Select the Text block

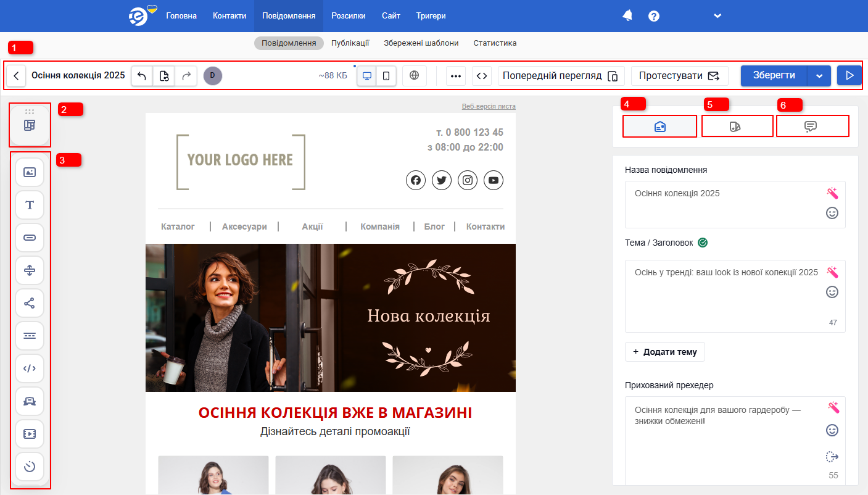pos(30,205)
